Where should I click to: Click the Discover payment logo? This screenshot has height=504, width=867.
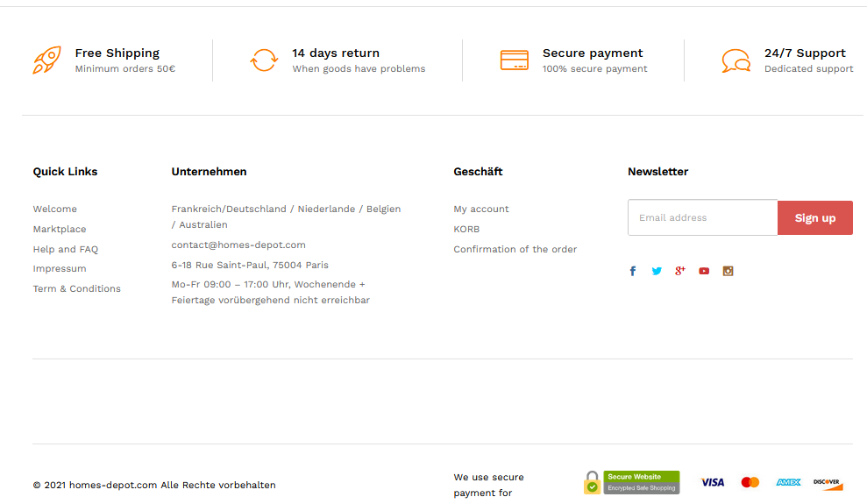point(828,484)
